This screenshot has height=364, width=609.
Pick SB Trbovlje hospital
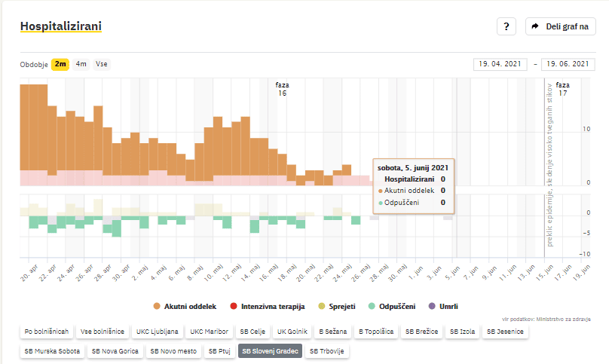coord(326,350)
